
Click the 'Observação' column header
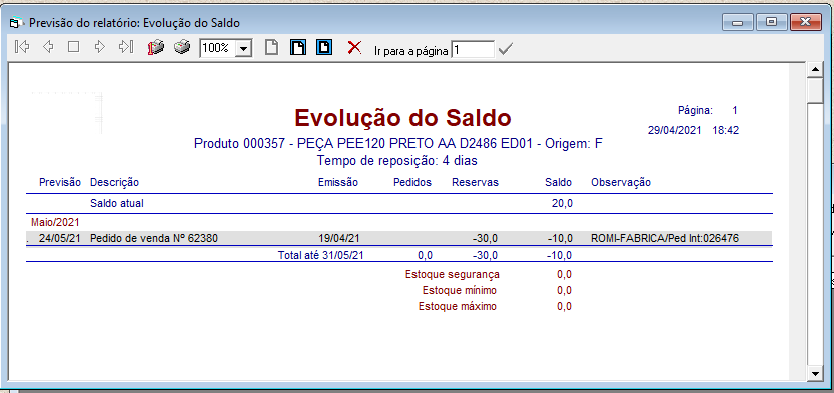621,182
